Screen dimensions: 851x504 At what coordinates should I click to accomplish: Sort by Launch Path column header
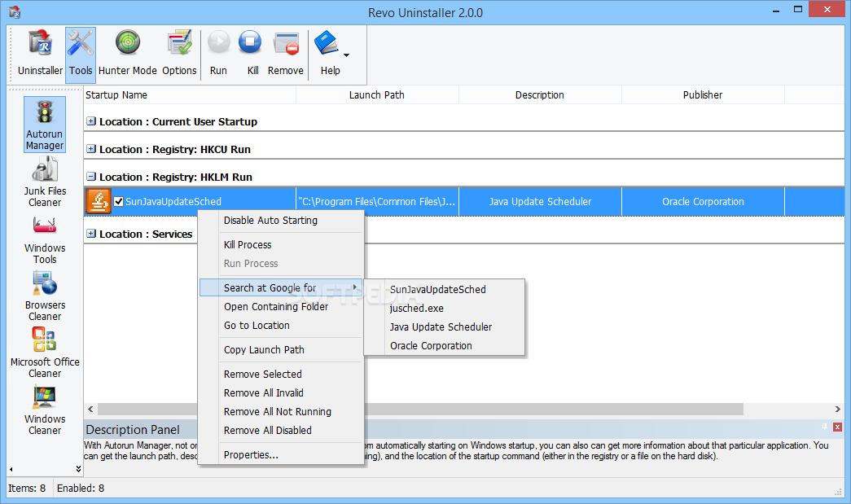click(x=377, y=95)
